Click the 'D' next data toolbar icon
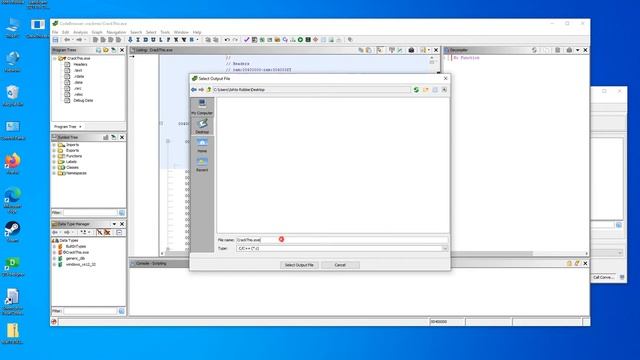 pyautogui.click(x=146, y=40)
